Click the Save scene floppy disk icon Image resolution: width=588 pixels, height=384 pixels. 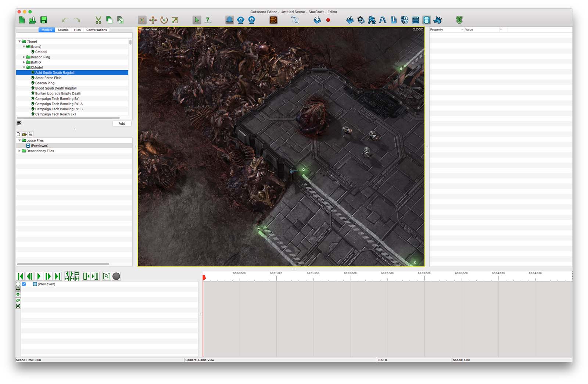click(x=44, y=20)
